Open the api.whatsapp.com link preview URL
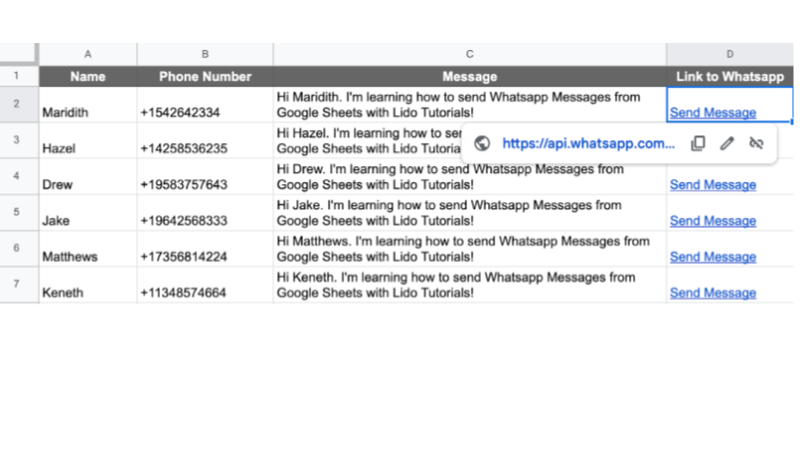The width and height of the screenshot is (803, 451). click(588, 143)
